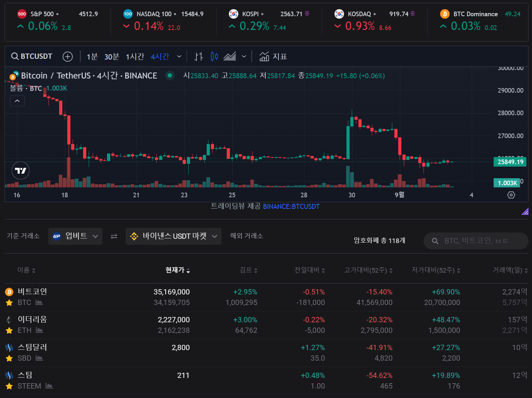Expand the chart style dropdown chevron
Screen dimensions: 532x398
point(244,56)
